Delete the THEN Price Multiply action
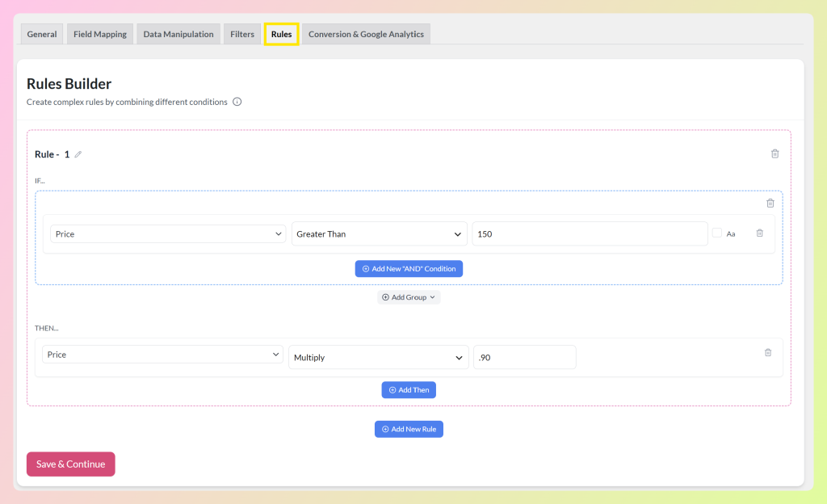 (x=768, y=352)
